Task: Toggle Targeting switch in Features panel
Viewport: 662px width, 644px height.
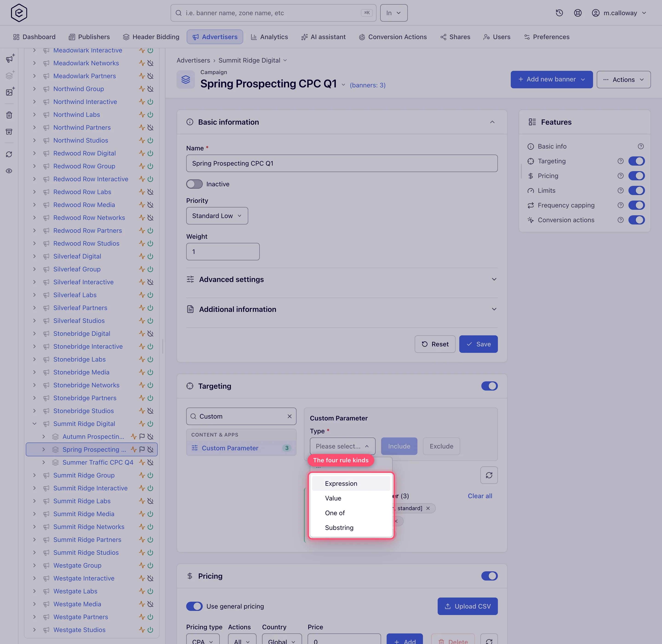Action: click(637, 161)
